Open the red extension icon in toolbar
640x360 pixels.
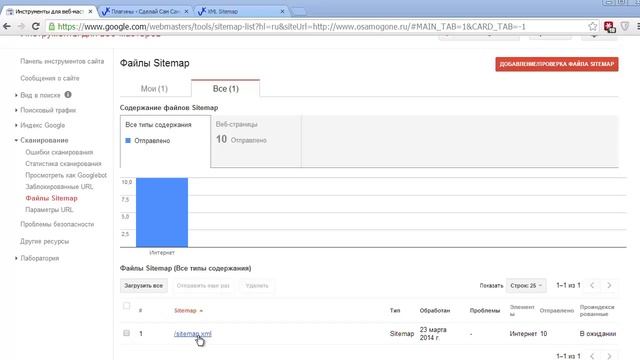(609, 27)
